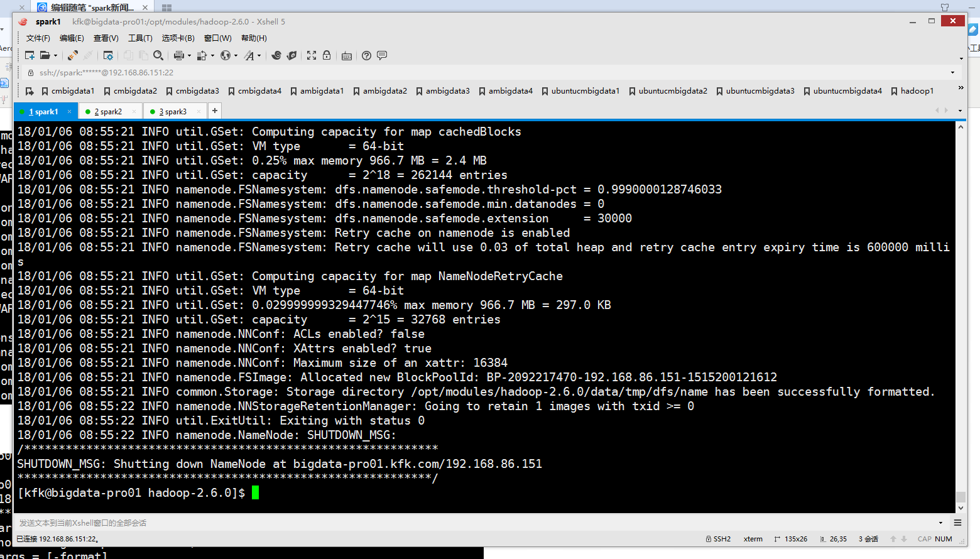Open the session tab list dropdown

pos(960,111)
